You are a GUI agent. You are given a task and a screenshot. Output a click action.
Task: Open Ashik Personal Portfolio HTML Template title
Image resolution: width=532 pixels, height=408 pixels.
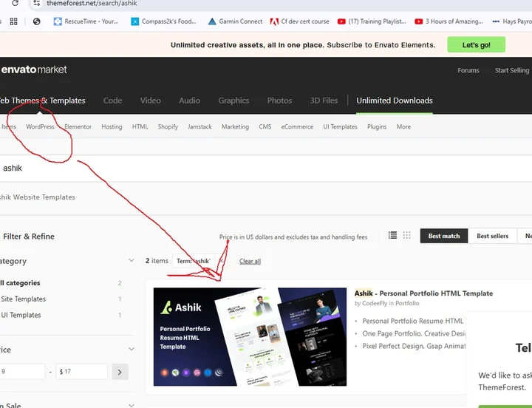(x=423, y=293)
